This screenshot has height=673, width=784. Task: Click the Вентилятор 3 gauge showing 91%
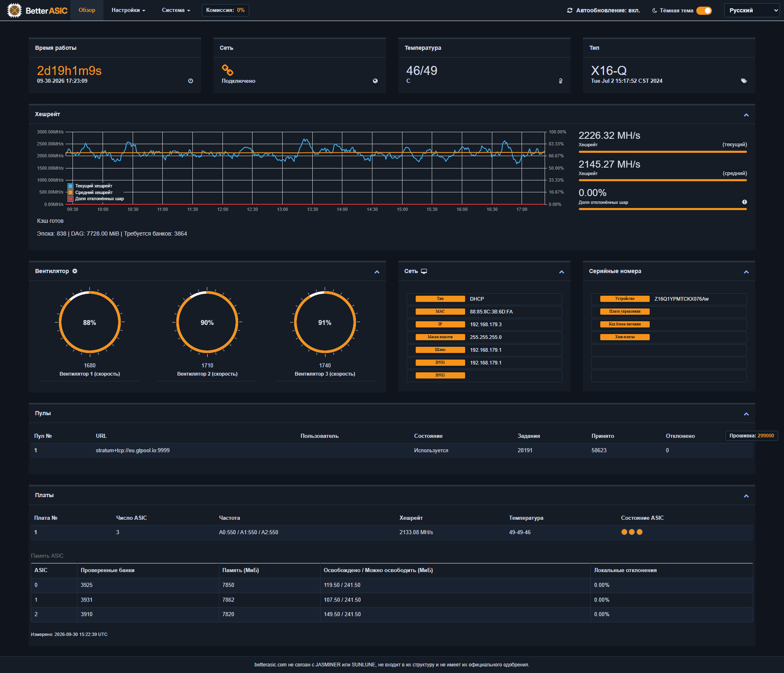click(x=325, y=322)
